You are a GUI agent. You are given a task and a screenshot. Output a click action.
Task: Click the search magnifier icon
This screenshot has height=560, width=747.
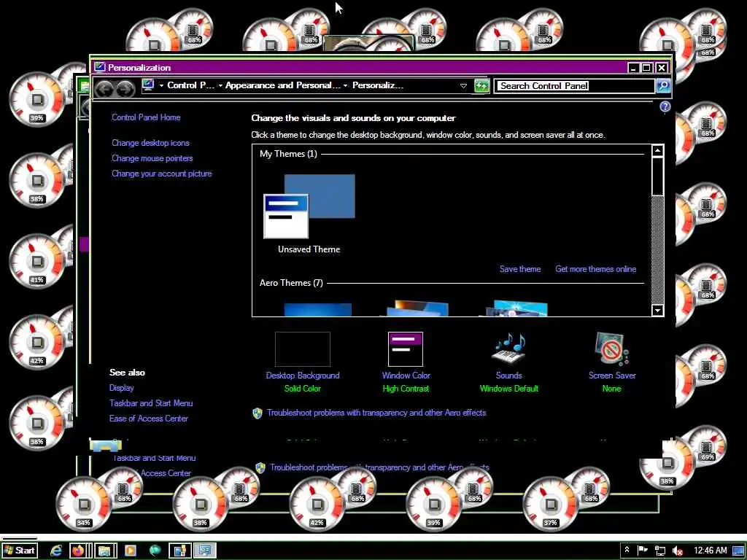click(x=663, y=86)
